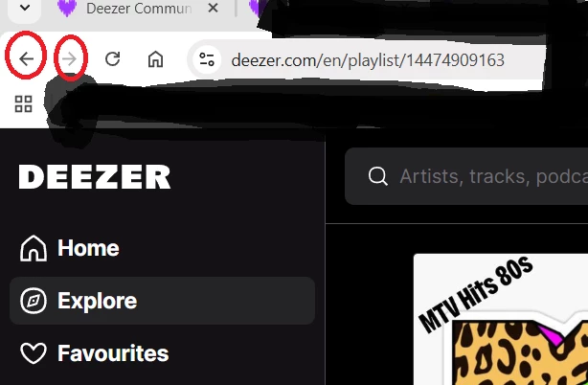Image resolution: width=588 pixels, height=385 pixels.
Task: Open the MTV Hits 80s cover image
Action: coord(501,319)
